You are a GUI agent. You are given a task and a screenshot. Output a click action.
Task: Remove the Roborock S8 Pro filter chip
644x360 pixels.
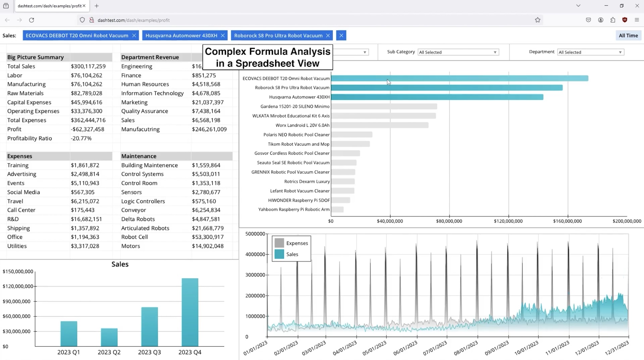[328, 35]
